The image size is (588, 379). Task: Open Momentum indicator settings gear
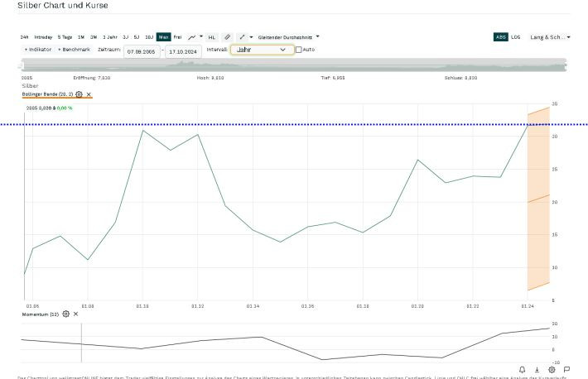coord(66,314)
